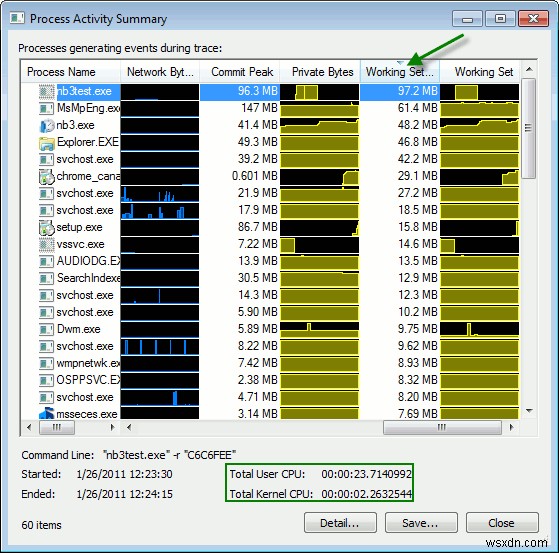Click the columns pane right scroll arrow
Screen dimensions: 559x553
coord(512,427)
